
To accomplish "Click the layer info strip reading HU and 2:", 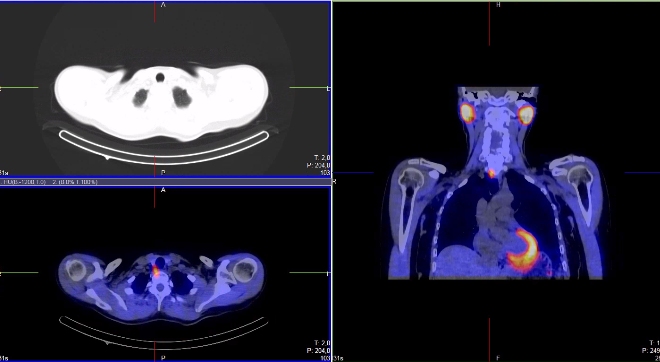I will click(x=165, y=182).
